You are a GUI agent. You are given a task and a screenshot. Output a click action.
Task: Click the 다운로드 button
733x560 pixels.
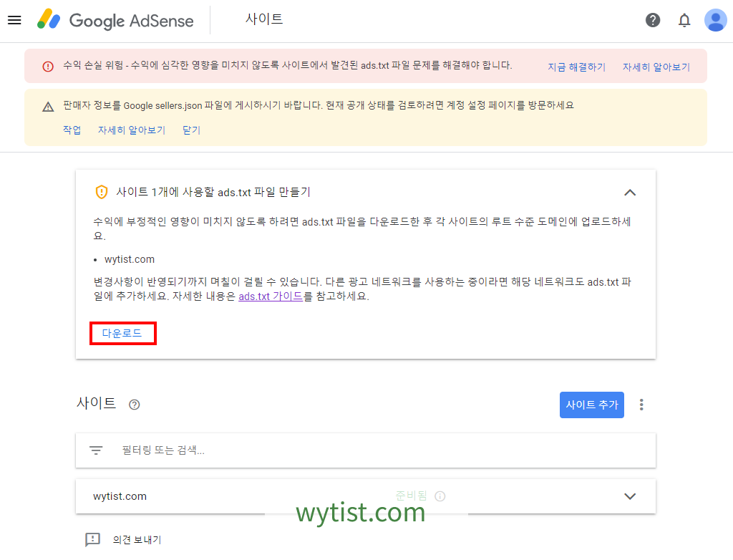click(122, 333)
